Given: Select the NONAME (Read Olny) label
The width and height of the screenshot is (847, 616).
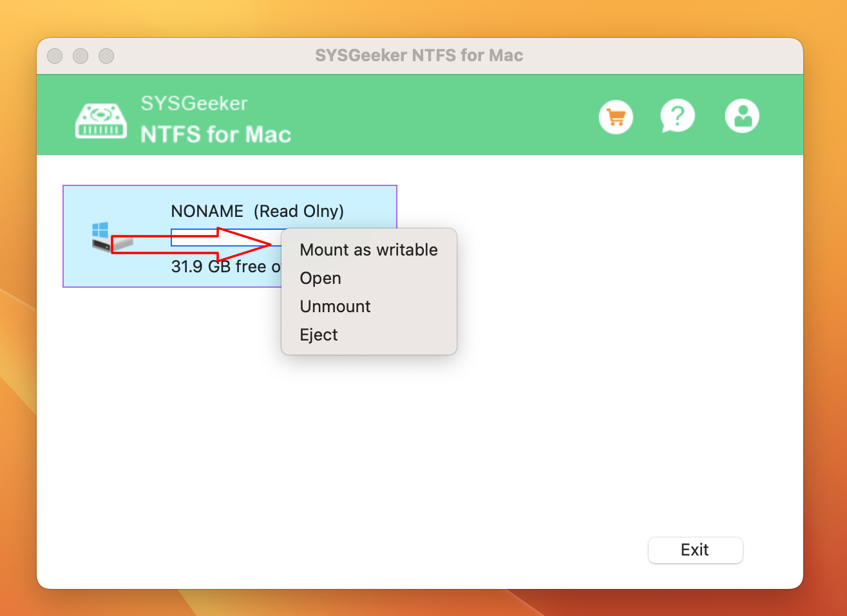Looking at the screenshot, I should (258, 211).
